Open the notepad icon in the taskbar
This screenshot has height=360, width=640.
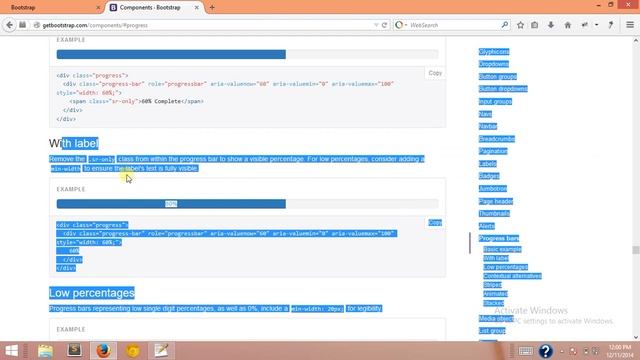[x=161, y=350]
